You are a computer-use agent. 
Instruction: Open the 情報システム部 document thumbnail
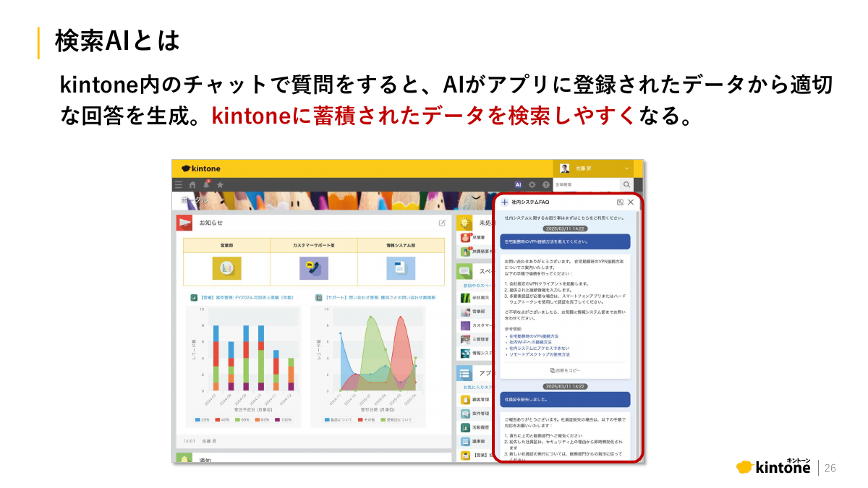click(x=401, y=267)
